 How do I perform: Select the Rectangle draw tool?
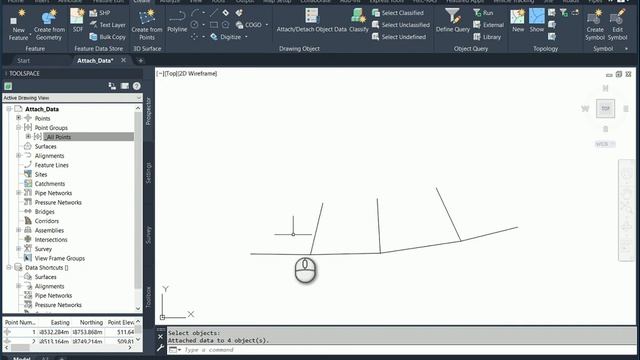point(213,25)
